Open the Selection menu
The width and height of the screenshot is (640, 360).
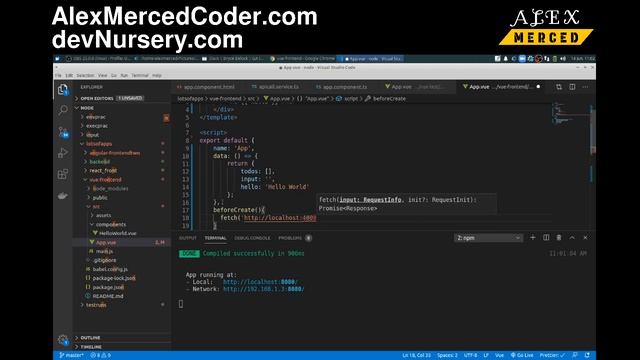click(85, 76)
